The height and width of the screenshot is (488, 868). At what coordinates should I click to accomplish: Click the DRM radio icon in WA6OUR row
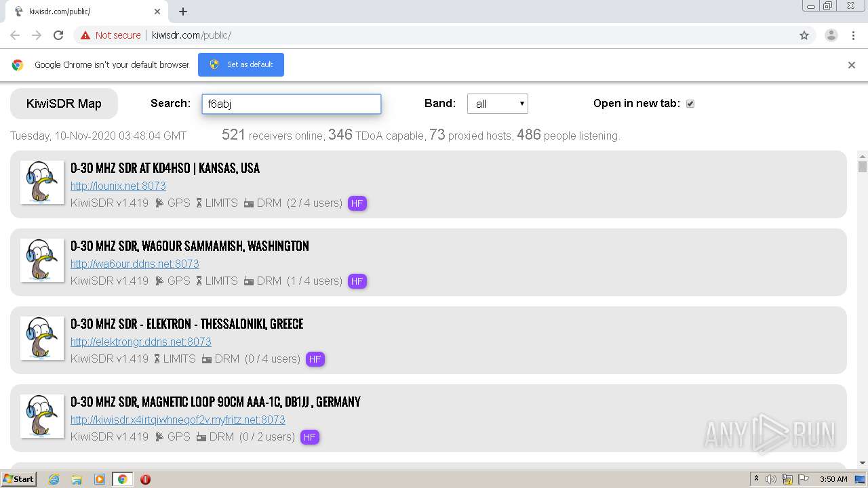[249, 281]
